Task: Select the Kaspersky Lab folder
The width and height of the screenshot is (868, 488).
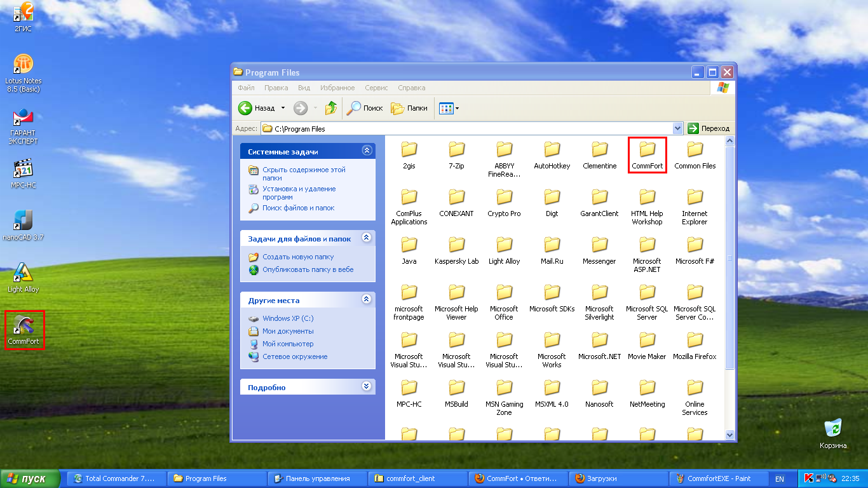Action: click(x=456, y=246)
